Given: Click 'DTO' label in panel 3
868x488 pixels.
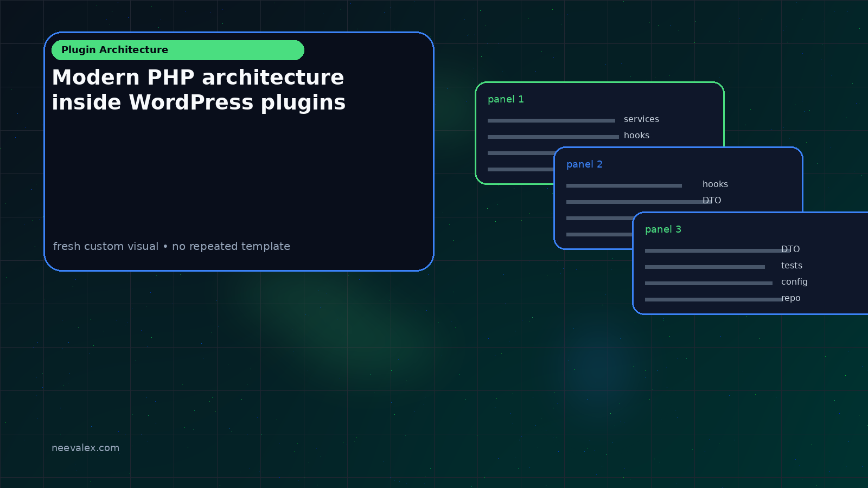Looking at the screenshot, I should [x=790, y=249].
